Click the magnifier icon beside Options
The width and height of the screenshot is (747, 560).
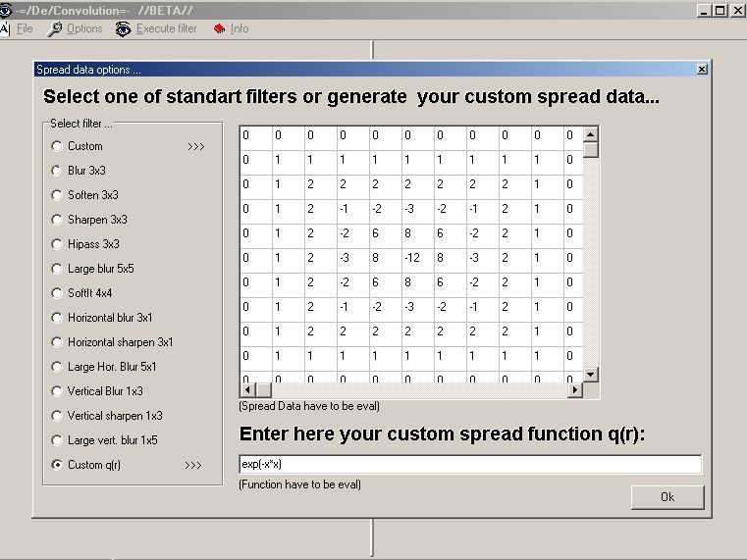[54, 28]
